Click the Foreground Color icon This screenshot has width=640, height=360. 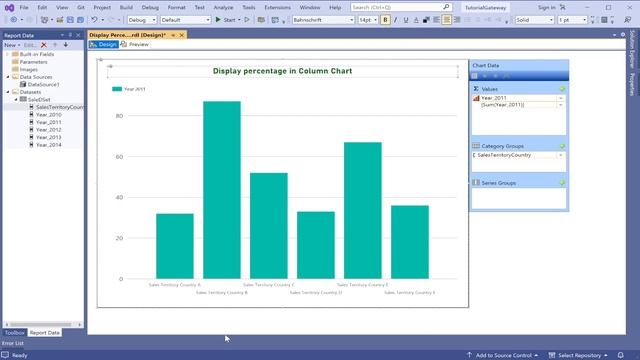tap(416, 20)
